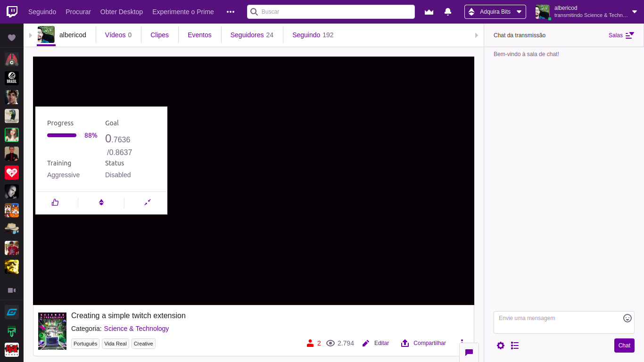Open the notifications bell

[448, 12]
